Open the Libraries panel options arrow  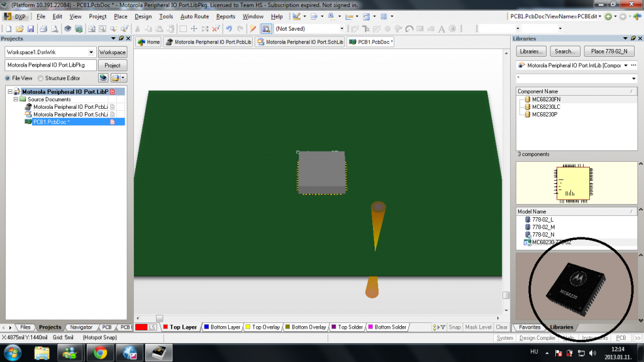(626, 38)
